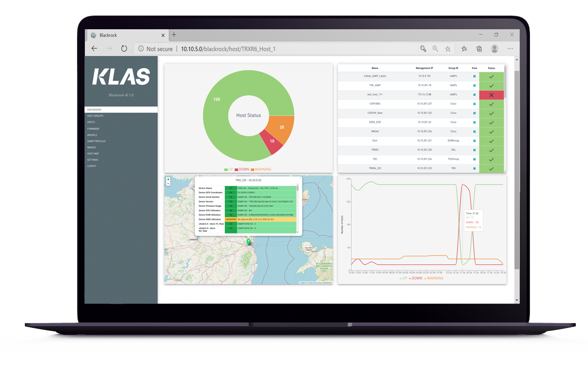
Task: Click the map popup scrollbar down arrow
Action: (x=298, y=233)
